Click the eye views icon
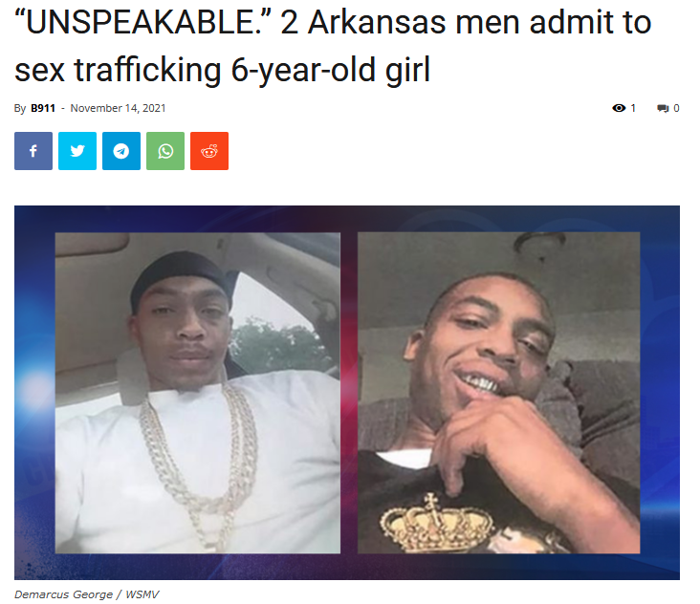 (619, 108)
